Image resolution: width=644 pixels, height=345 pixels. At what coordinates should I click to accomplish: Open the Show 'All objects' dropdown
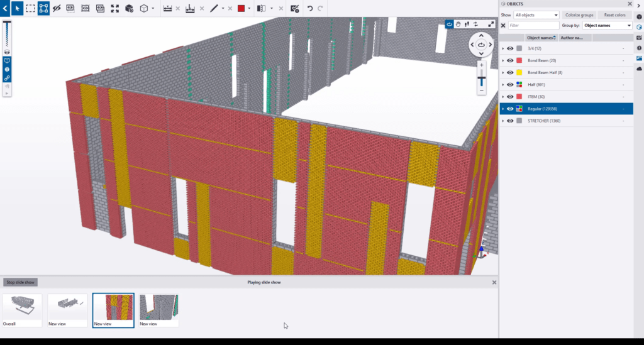[x=536, y=14]
